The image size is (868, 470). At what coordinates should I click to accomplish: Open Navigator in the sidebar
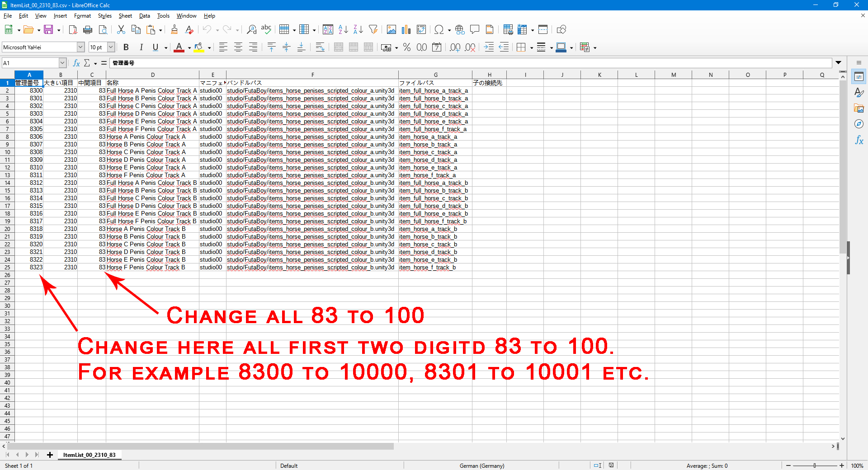coord(859,124)
